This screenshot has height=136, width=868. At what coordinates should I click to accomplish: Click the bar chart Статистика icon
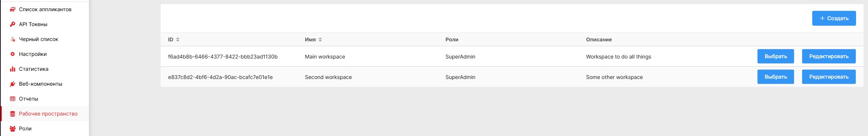(x=13, y=69)
